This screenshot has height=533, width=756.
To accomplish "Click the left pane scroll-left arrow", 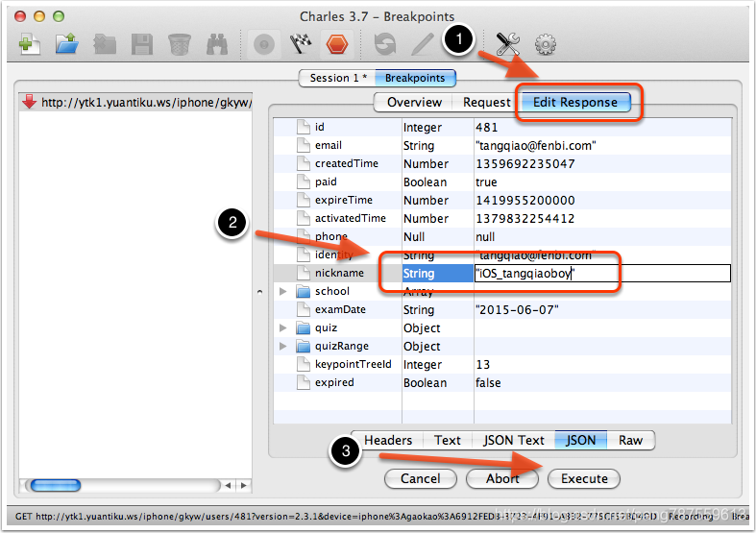I will pos(228,485).
